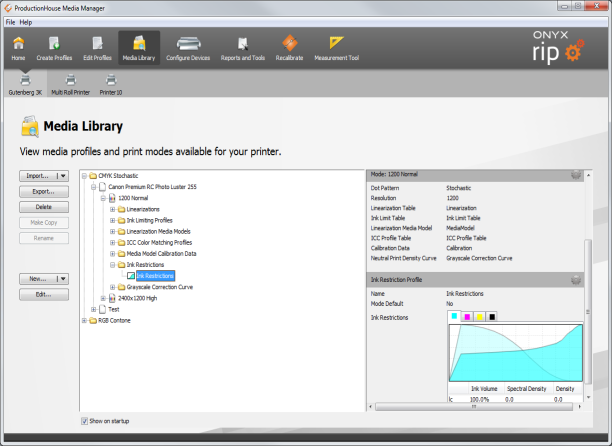This screenshot has width=612, height=446.
Task: Click the Spectral Density column header
Action: tap(527, 389)
